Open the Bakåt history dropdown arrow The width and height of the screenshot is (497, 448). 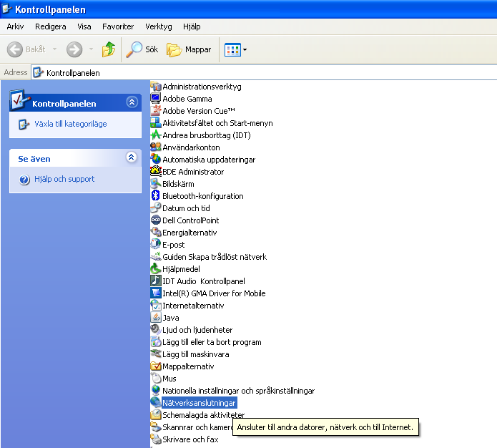click(x=54, y=49)
